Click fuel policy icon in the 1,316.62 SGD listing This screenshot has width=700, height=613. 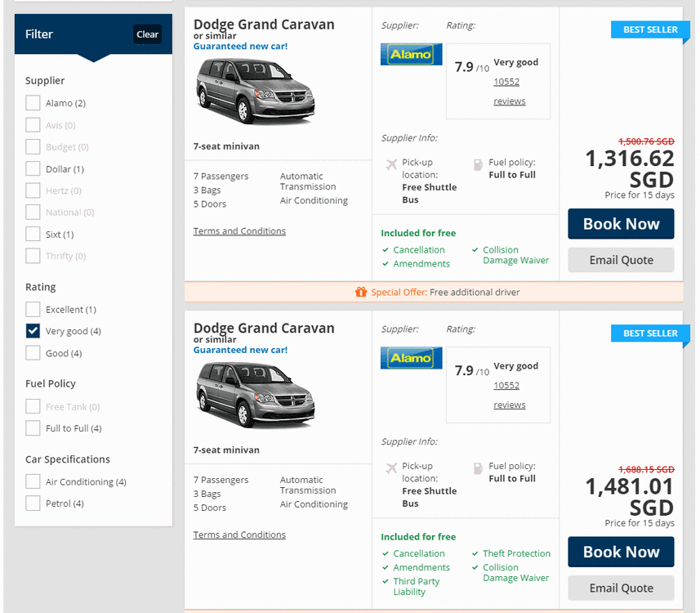click(x=478, y=164)
